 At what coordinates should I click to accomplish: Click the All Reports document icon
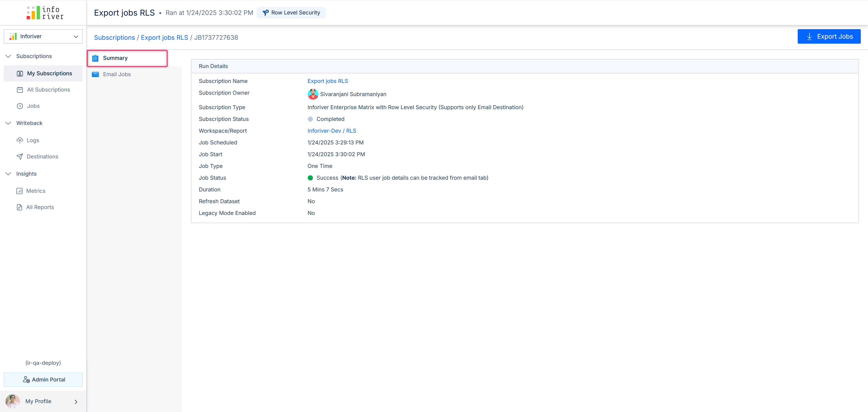[x=19, y=207]
